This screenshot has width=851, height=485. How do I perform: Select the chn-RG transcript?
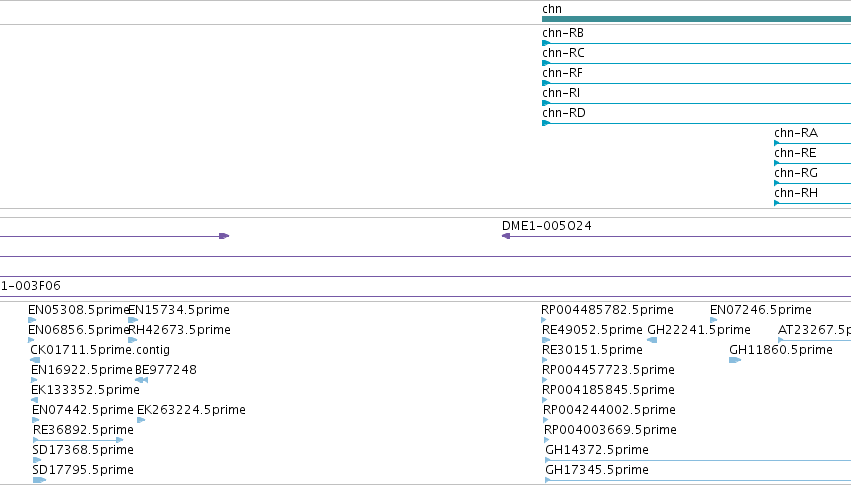(x=796, y=173)
